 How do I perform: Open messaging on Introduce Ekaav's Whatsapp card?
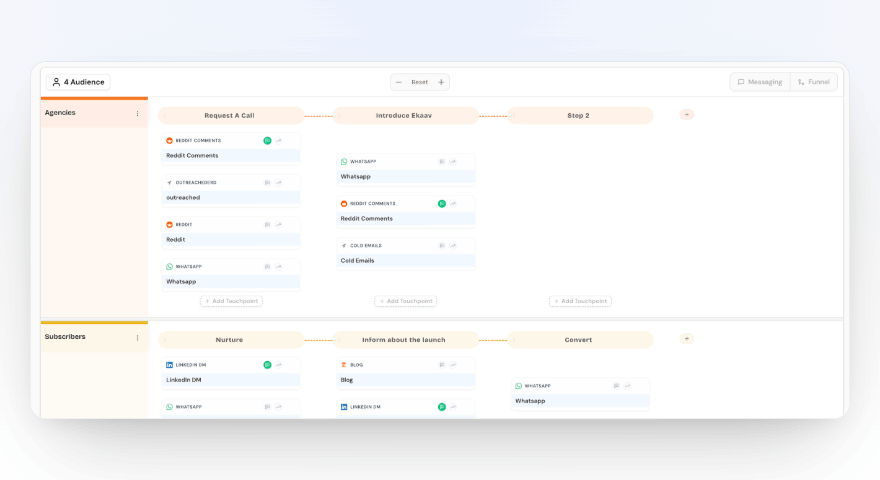tap(442, 162)
